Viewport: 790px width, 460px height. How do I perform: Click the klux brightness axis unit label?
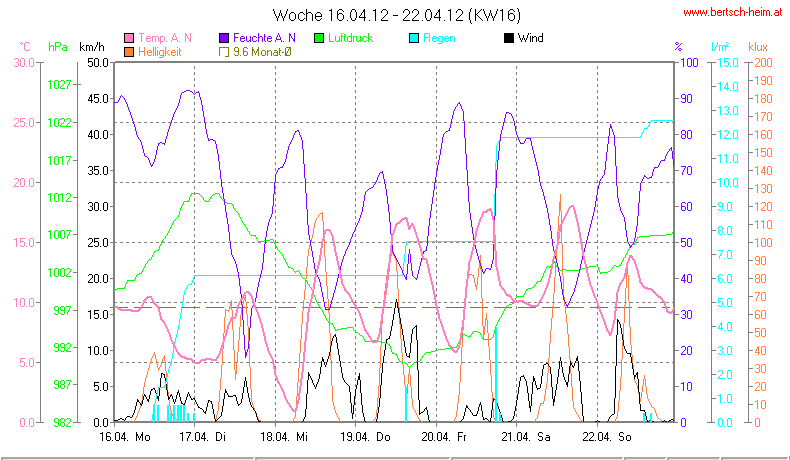(758, 47)
